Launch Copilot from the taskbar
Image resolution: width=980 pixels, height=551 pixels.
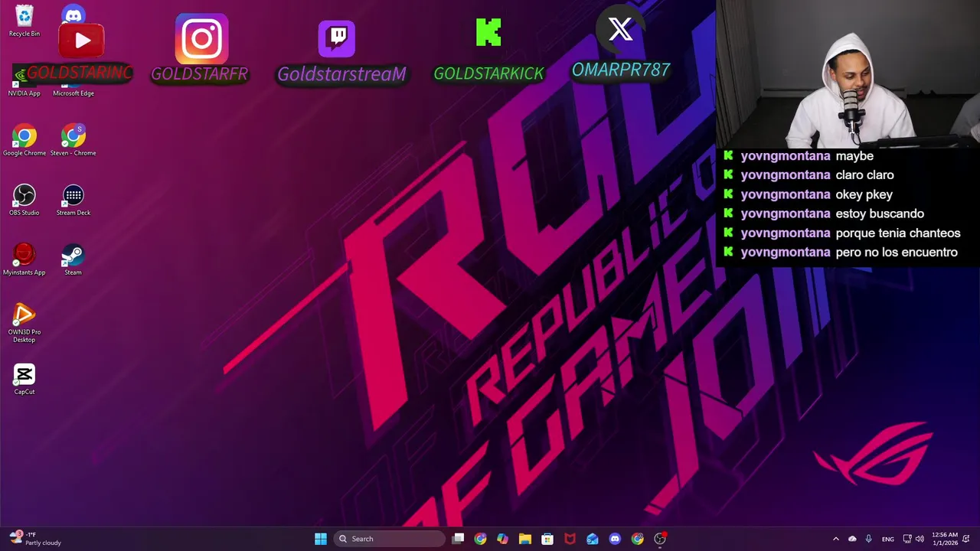pos(502,539)
